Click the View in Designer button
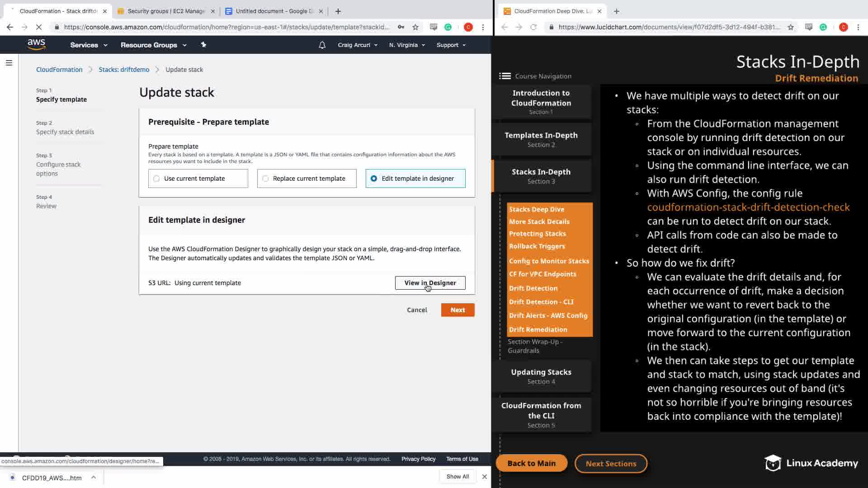 [430, 283]
